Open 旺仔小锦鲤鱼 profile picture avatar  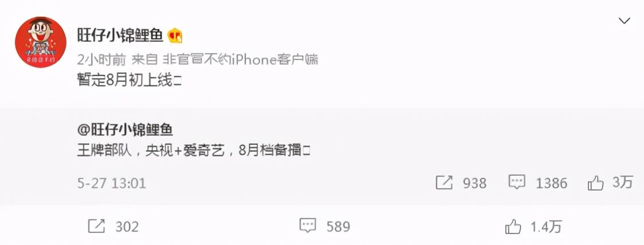coord(40,42)
